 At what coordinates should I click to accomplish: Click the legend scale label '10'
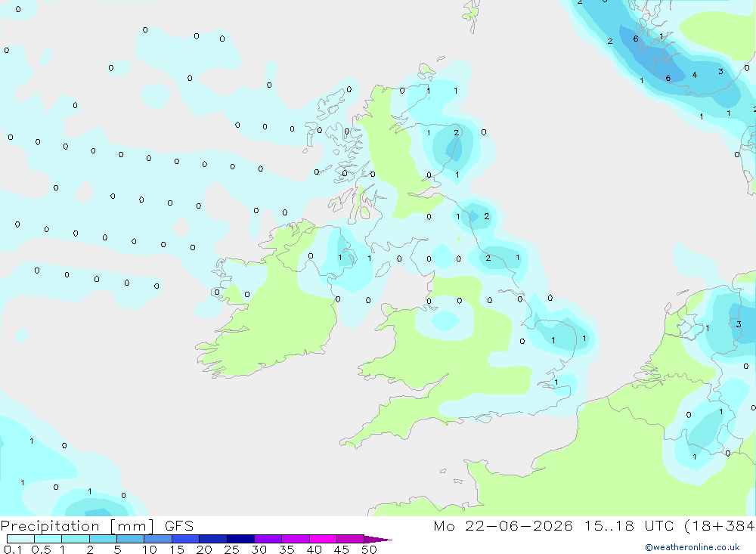click(x=150, y=549)
